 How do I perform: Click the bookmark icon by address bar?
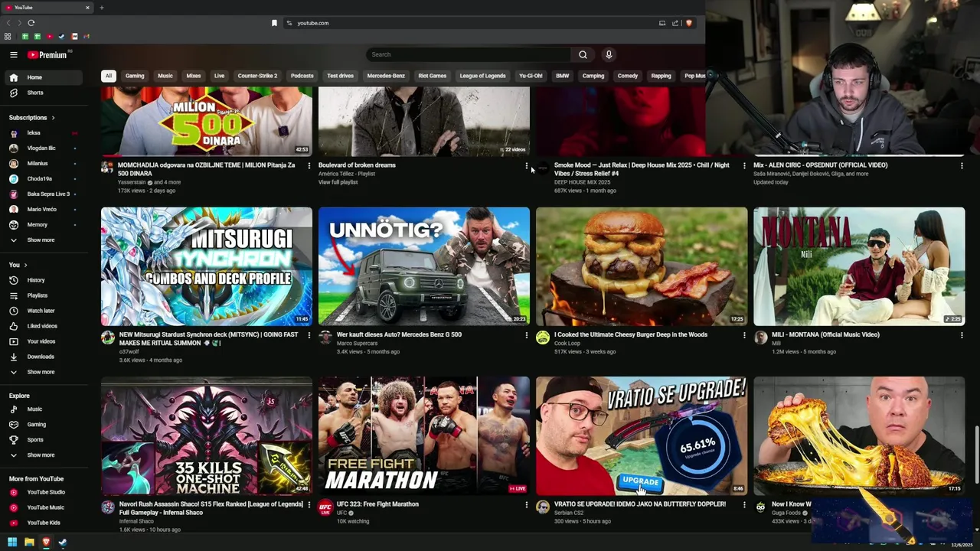pyautogui.click(x=274, y=23)
